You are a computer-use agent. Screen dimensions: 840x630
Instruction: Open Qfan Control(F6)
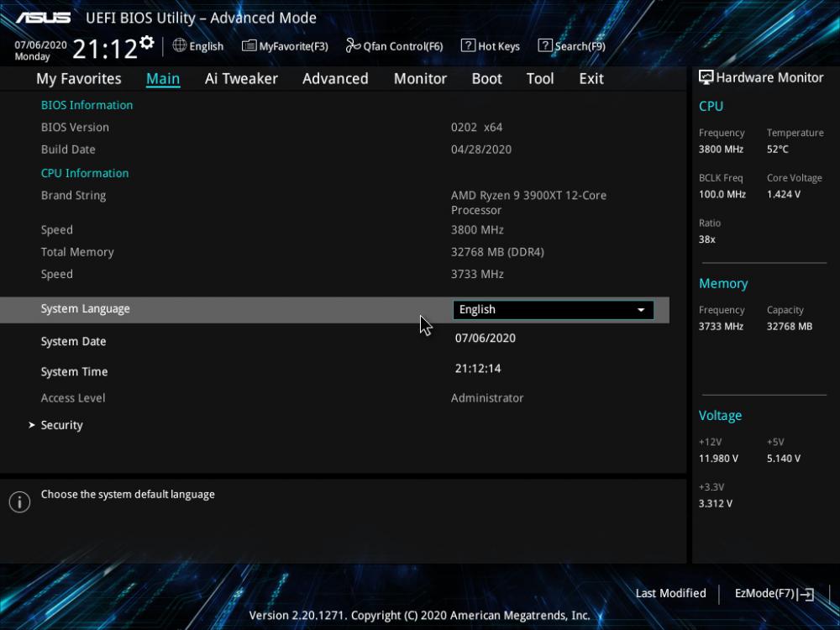[x=394, y=46]
